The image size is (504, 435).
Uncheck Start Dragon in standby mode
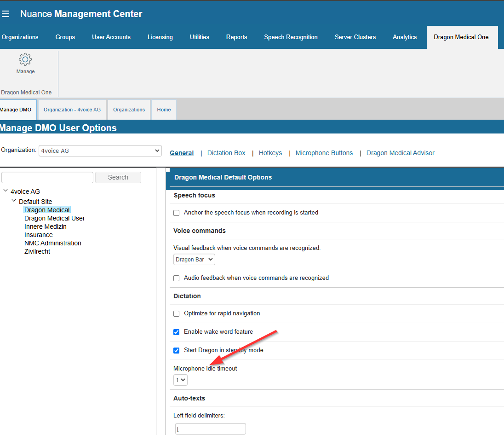coord(177,350)
